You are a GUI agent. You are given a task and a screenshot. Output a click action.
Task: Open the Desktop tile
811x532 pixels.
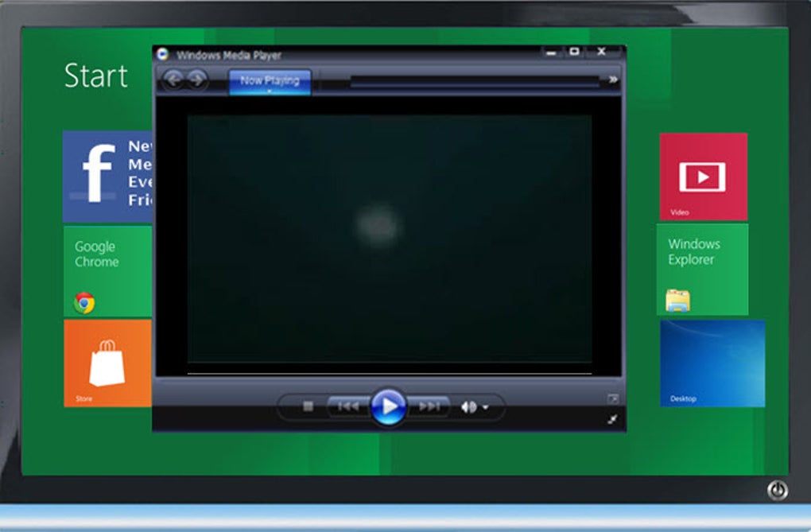tap(712, 363)
